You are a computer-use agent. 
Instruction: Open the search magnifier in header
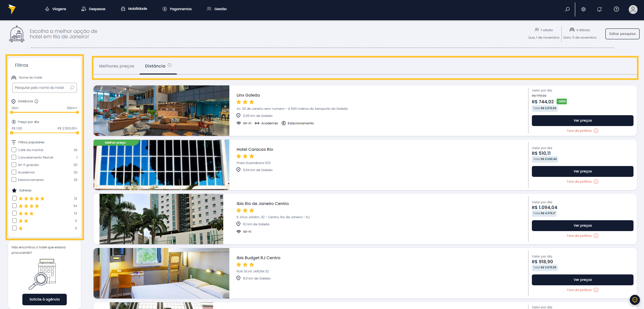click(567, 9)
